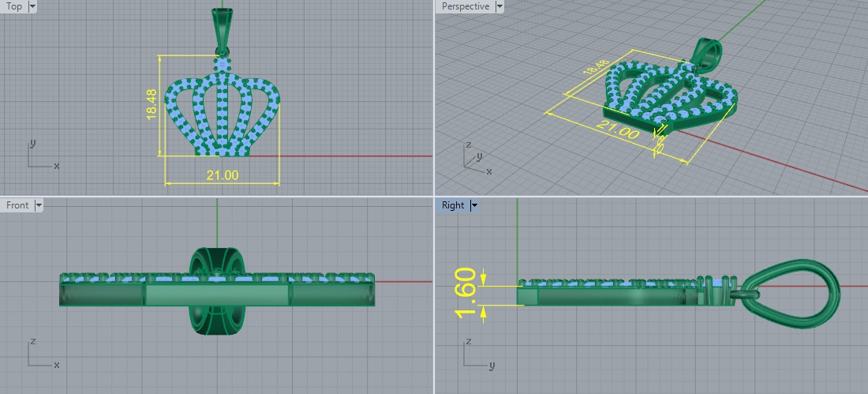
Task: Select the pendant bail in Top view
Action: 223,31
